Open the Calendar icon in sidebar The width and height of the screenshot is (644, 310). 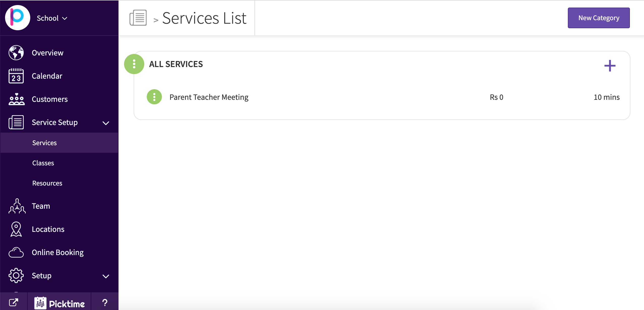(16, 76)
